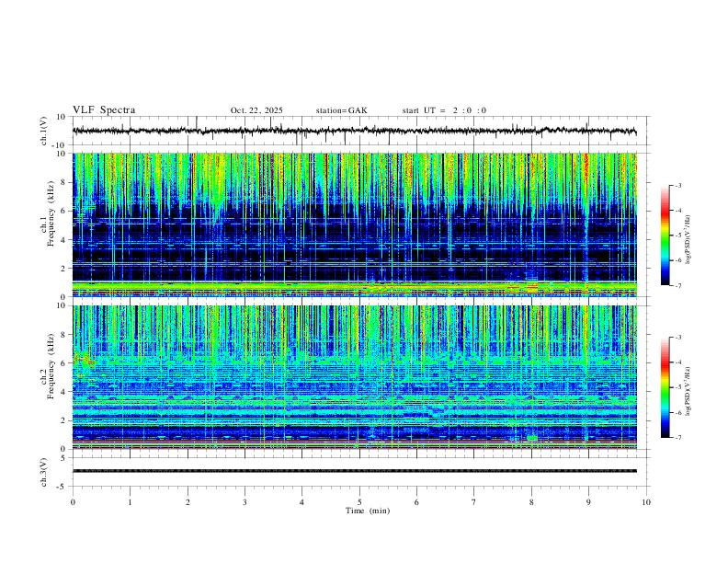Image resolution: width=728 pixels, height=563 pixels.
Task: Click the time axis tick label "8"
Action: click(x=531, y=502)
